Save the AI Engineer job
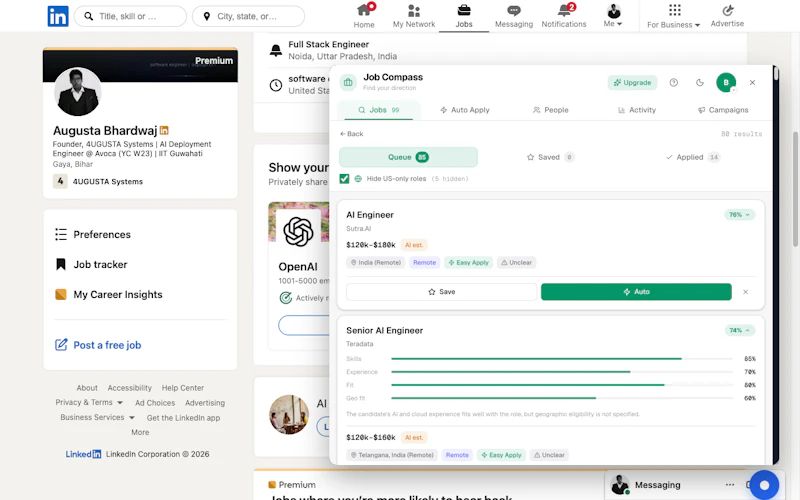 441,292
